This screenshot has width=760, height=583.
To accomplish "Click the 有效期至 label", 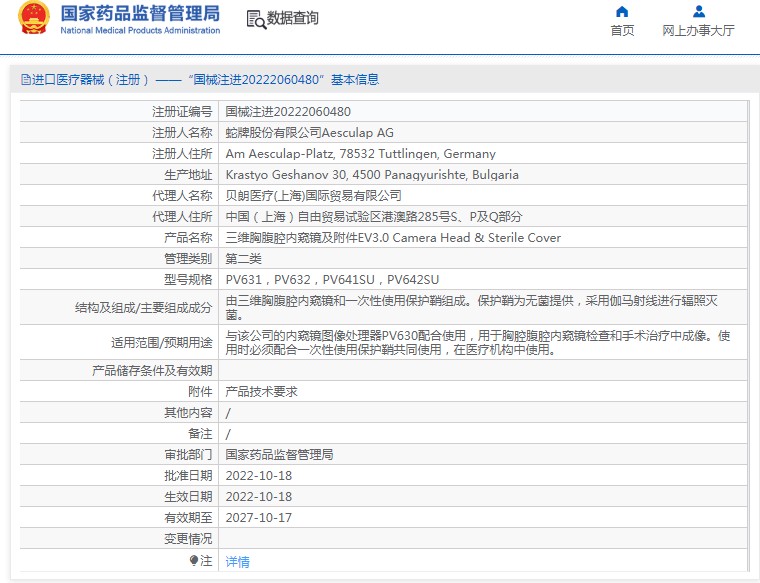I will click(x=188, y=518).
